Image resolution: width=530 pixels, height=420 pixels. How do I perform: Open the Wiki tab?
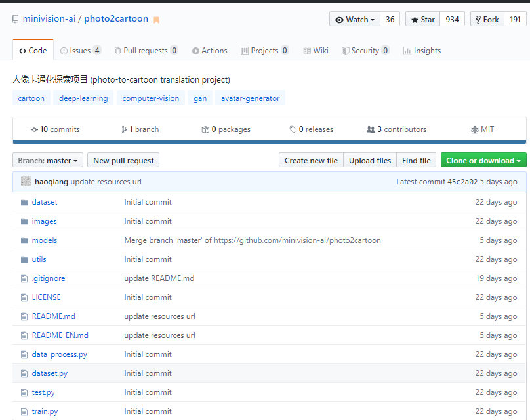coord(316,51)
